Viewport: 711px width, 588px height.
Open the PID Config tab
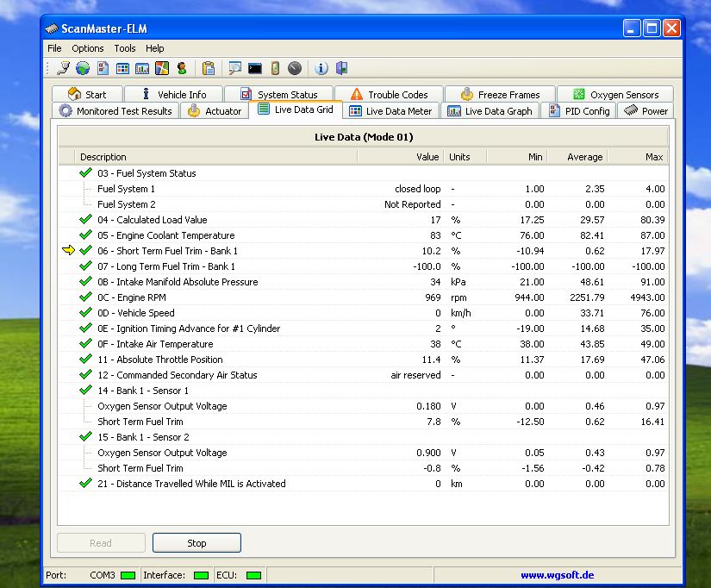point(579,110)
